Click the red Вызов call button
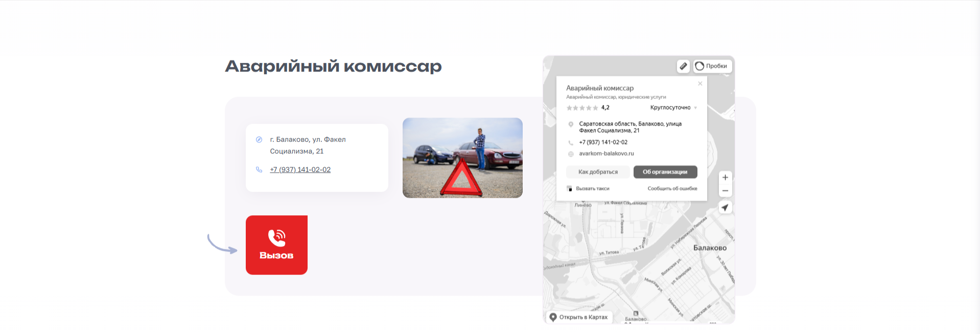 [276, 245]
